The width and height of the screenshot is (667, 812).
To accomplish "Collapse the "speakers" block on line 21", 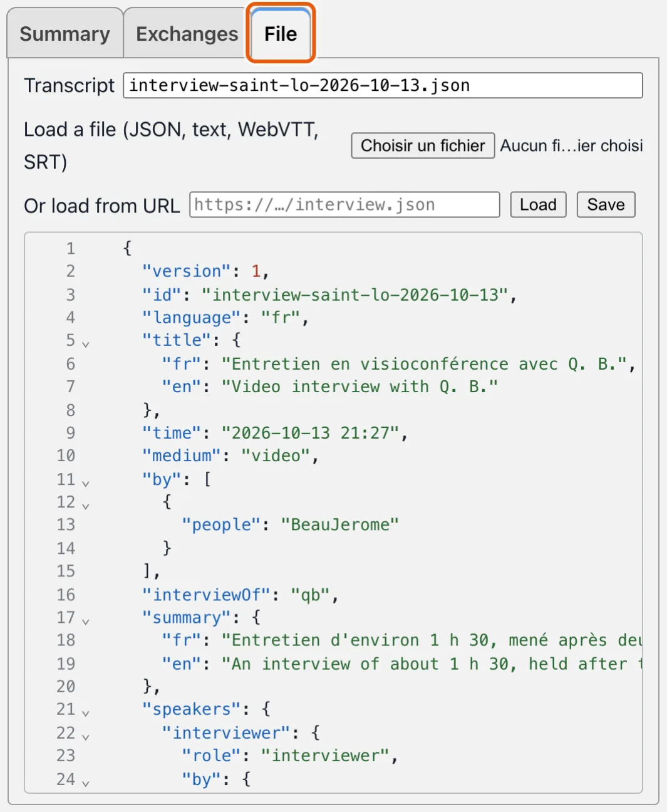I will (86, 712).
